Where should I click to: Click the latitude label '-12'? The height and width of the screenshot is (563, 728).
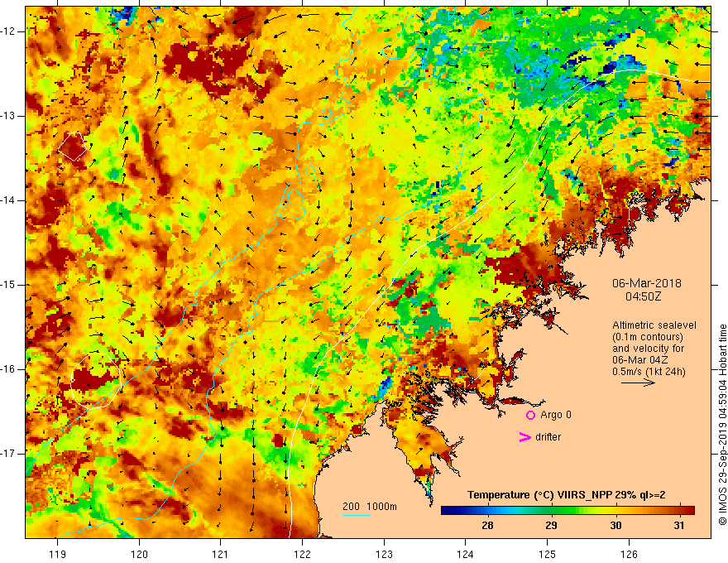[x=9, y=31]
